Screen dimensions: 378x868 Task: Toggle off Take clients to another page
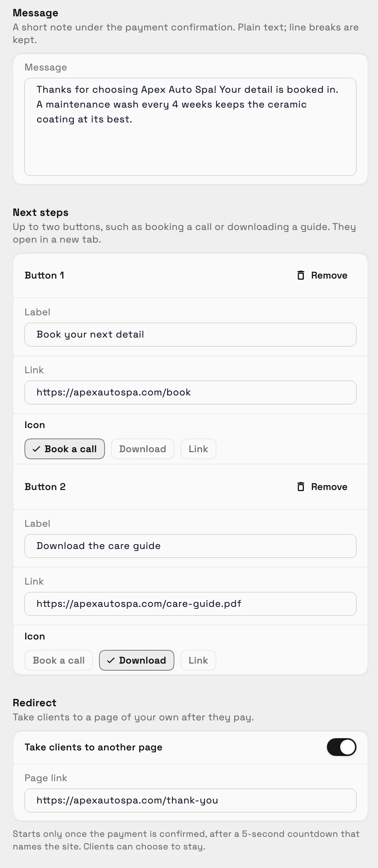click(x=341, y=747)
